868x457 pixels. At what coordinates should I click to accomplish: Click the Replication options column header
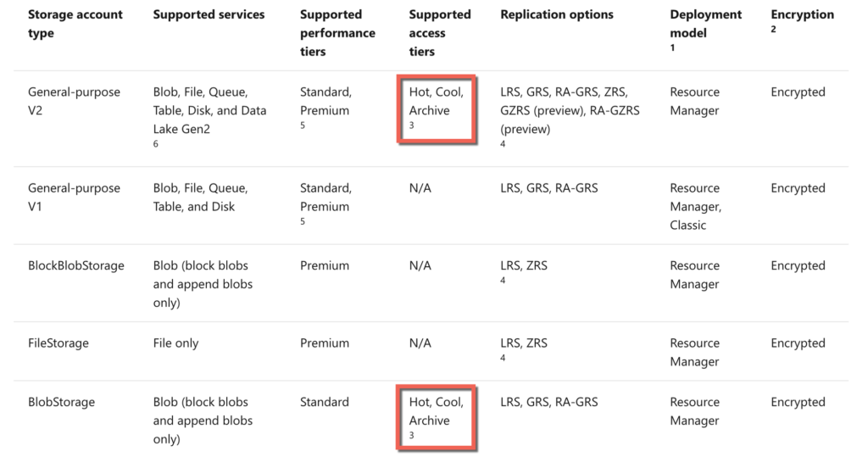(x=557, y=14)
